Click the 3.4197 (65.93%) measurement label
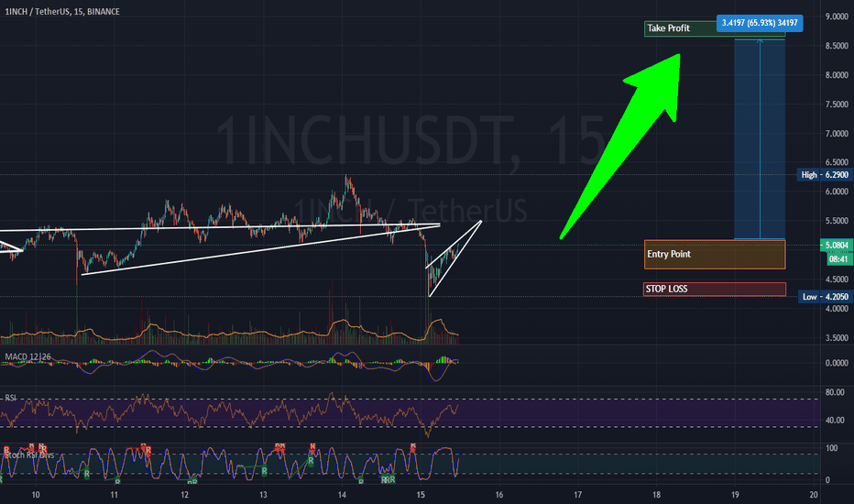This screenshot has height=504, width=854. click(x=760, y=23)
